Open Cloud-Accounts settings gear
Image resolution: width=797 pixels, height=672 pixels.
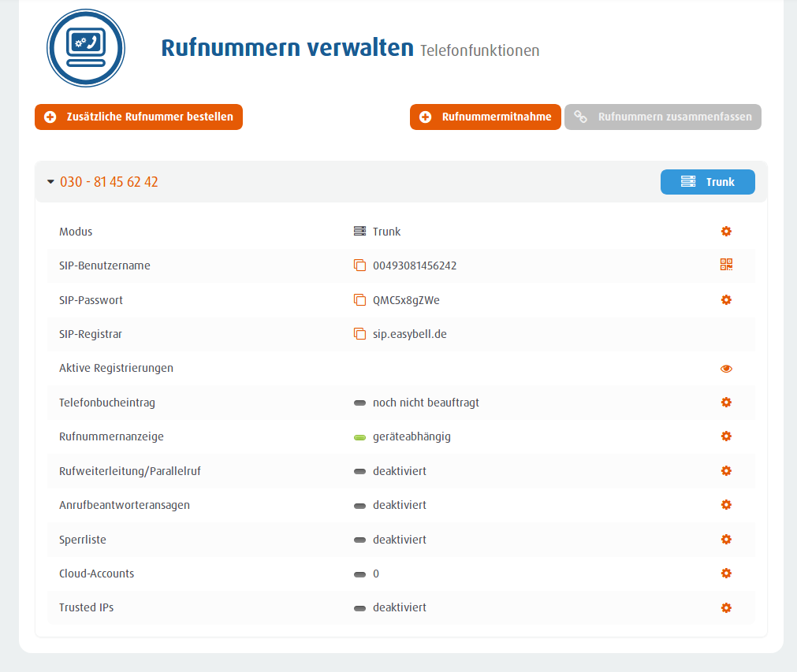tap(726, 574)
